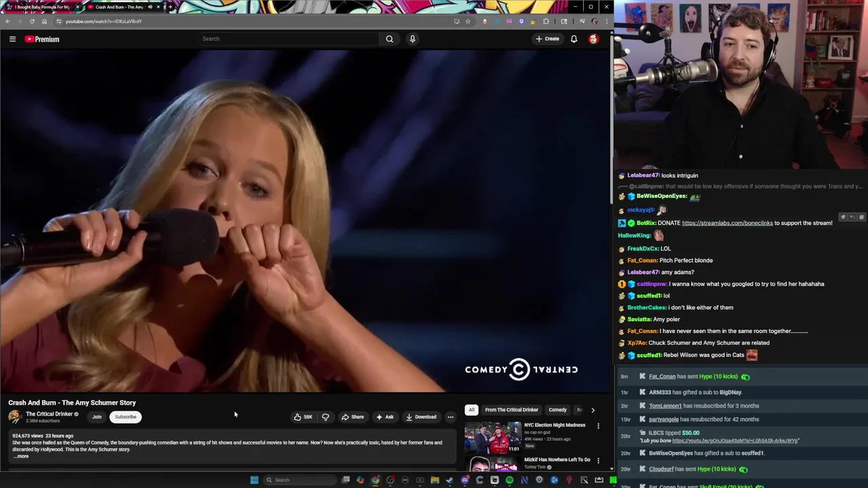Click 'Mizkif Has Nowhere Left To Go' title
The image size is (868, 488).
(x=557, y=460)
